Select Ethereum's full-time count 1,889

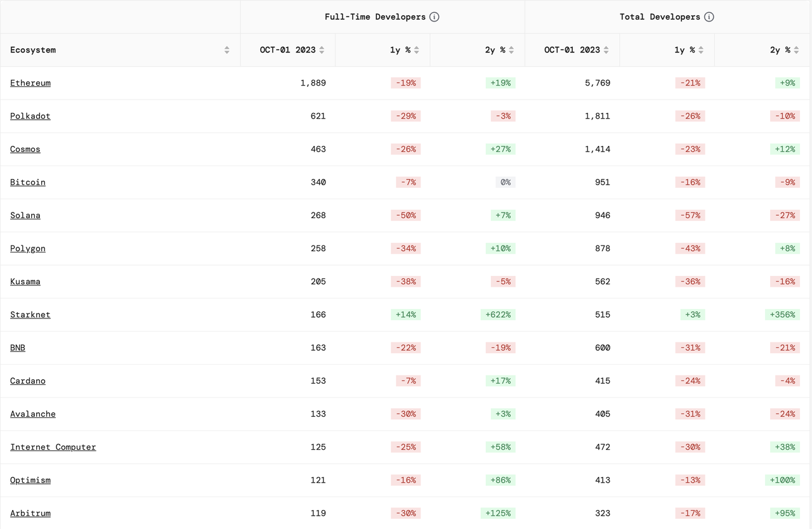click(x=313, y=83)
